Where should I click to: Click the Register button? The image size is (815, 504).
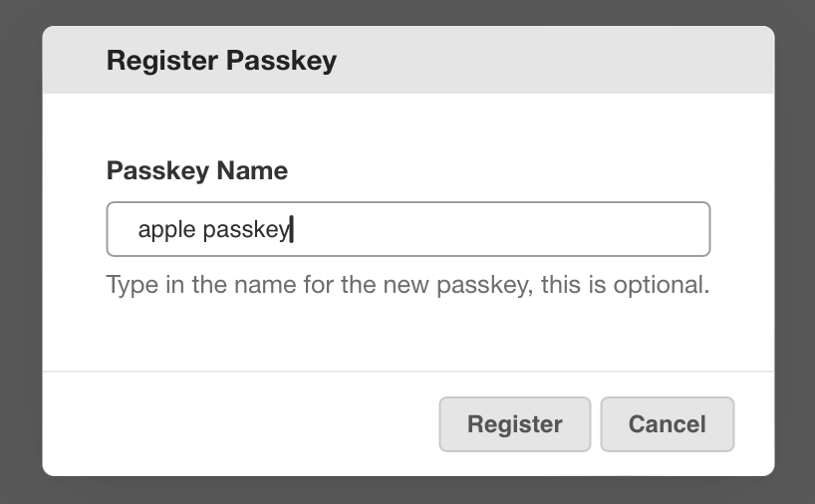514,424
